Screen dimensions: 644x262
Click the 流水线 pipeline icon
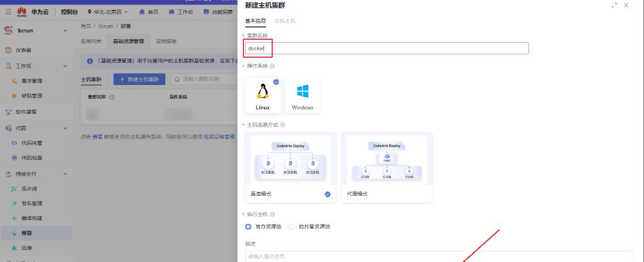[x=14, y=189]
